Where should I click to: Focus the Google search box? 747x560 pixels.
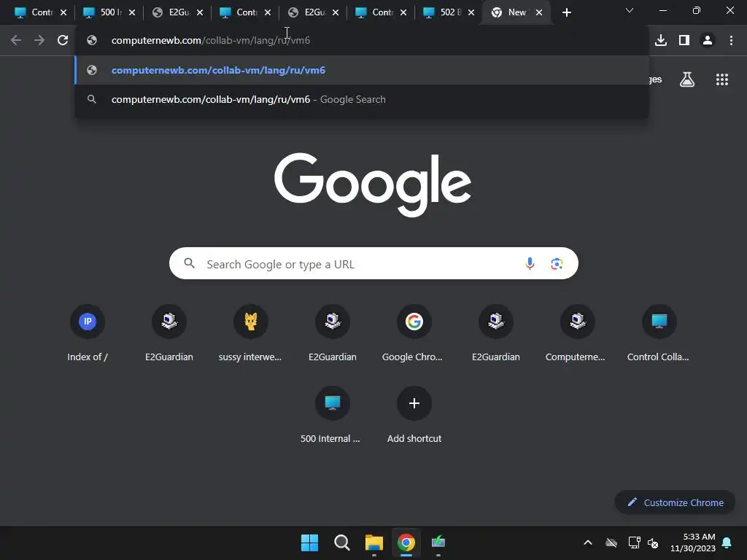373,263
